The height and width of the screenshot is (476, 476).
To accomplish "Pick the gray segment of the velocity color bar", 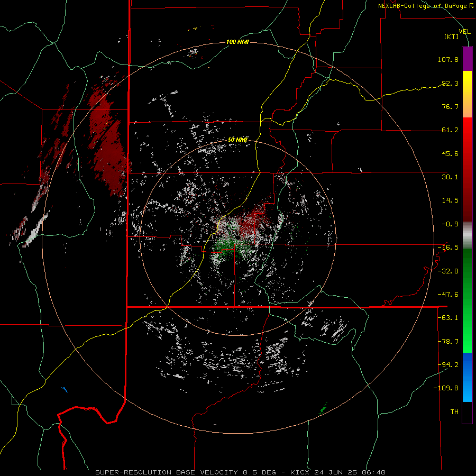I will [x=467, y=235].
